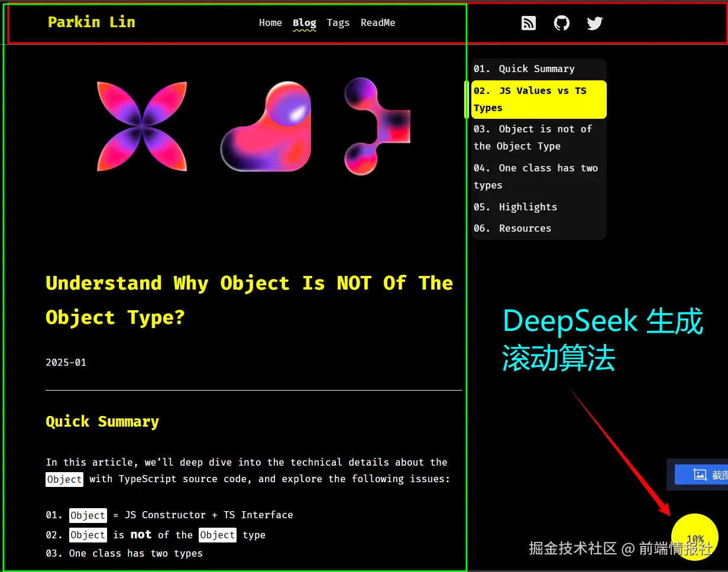This screenshot has width=728, height=572.
Task: Click the inline Object code badge
Action: 64,479
